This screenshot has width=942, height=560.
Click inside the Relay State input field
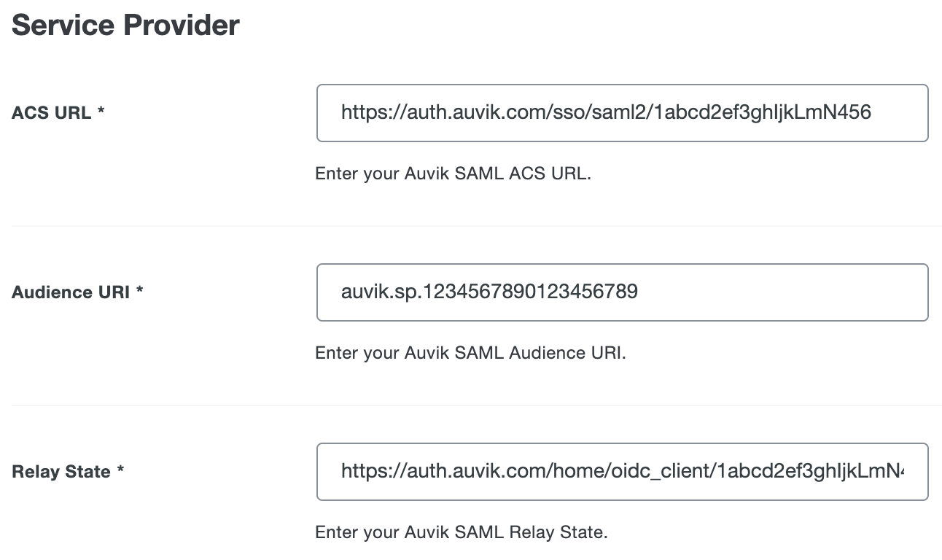point(623,471)
